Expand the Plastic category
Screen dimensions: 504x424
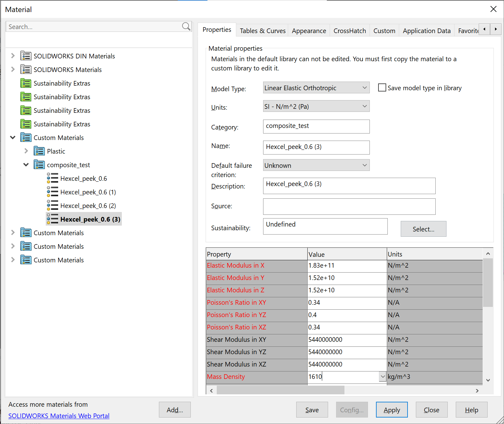(x=26, y=151)
